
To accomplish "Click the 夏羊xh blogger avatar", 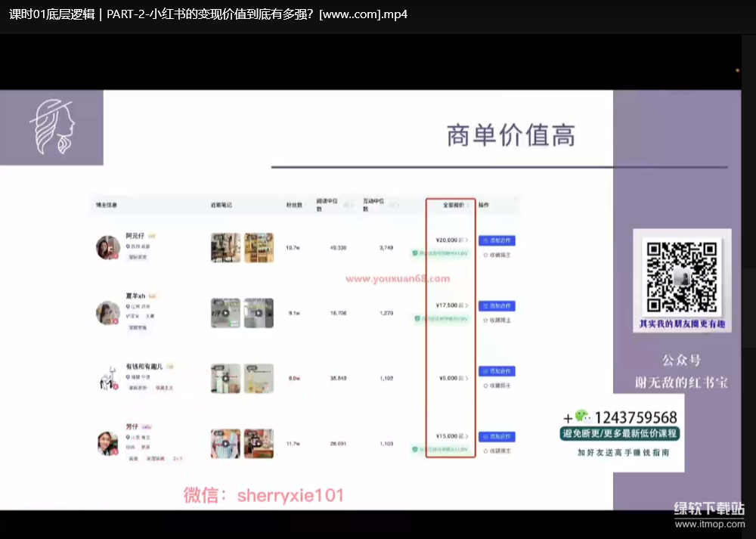I will (107, 313).
